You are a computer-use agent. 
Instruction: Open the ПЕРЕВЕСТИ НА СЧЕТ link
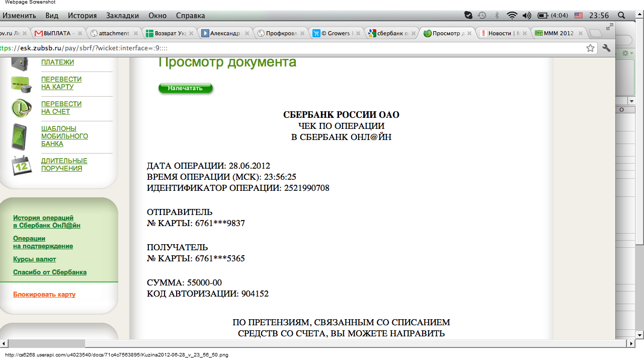pos(61,108)
